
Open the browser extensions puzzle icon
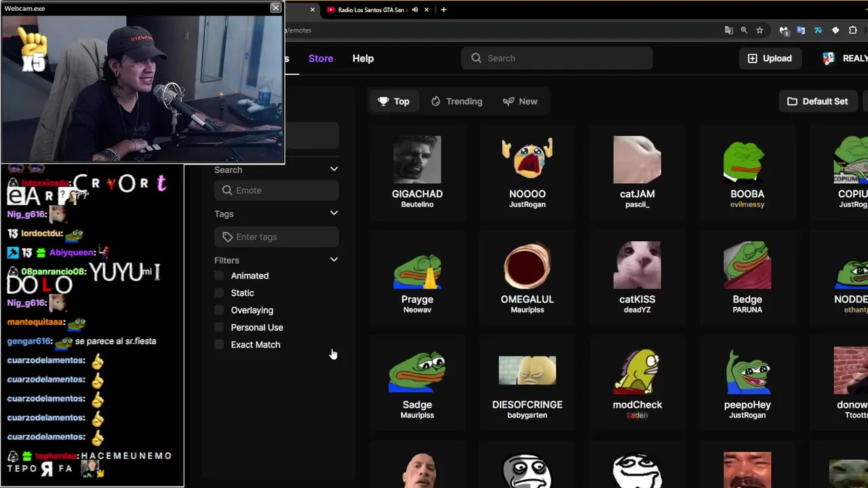tap(853, 30)
